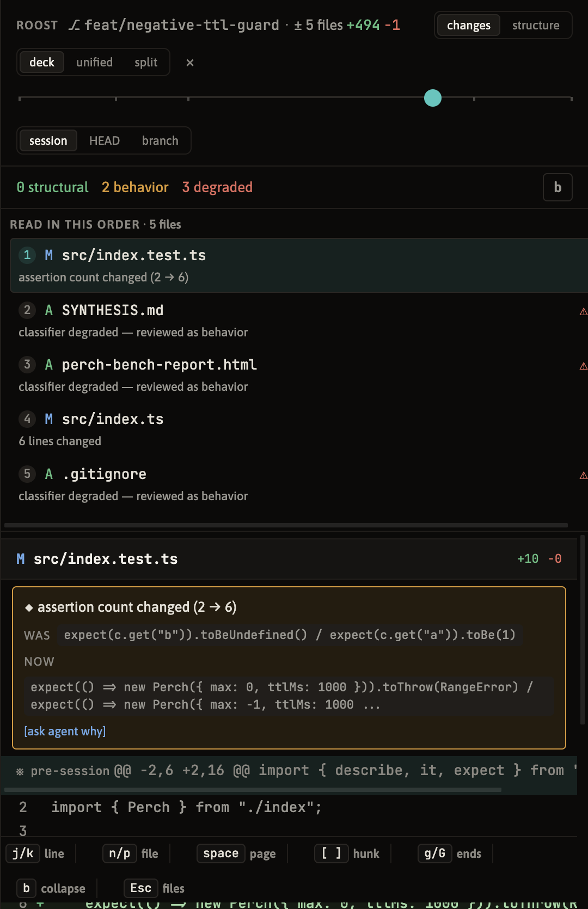The width and height of the screenshot is (588, 909).
Task: Close the view mode bar with X
Action: (x=190, y=63)
